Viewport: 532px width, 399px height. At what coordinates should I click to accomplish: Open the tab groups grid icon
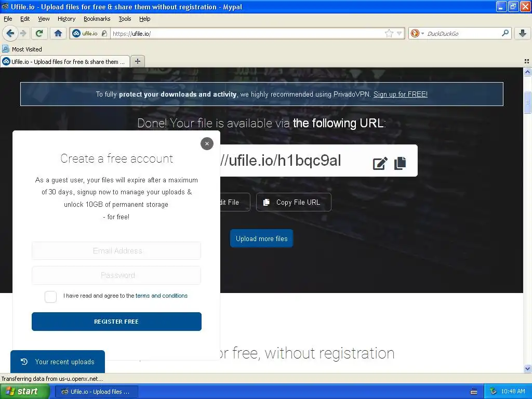click(x=527, y=61)
